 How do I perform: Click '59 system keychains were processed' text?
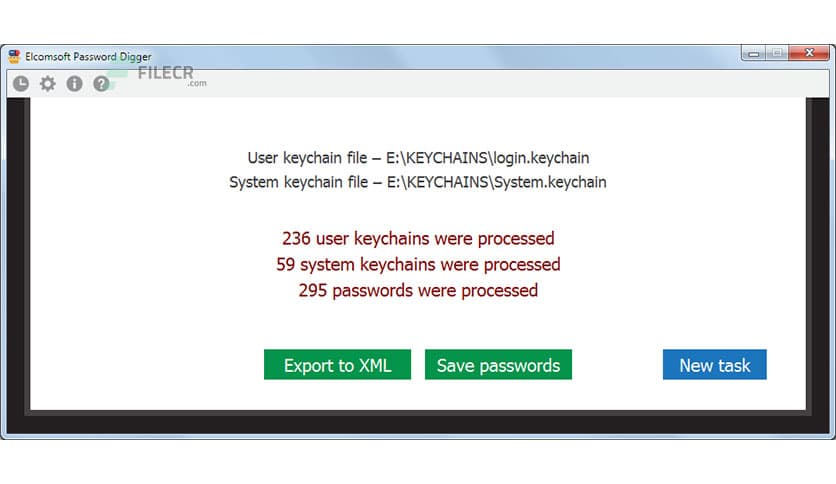click(418, 264)
